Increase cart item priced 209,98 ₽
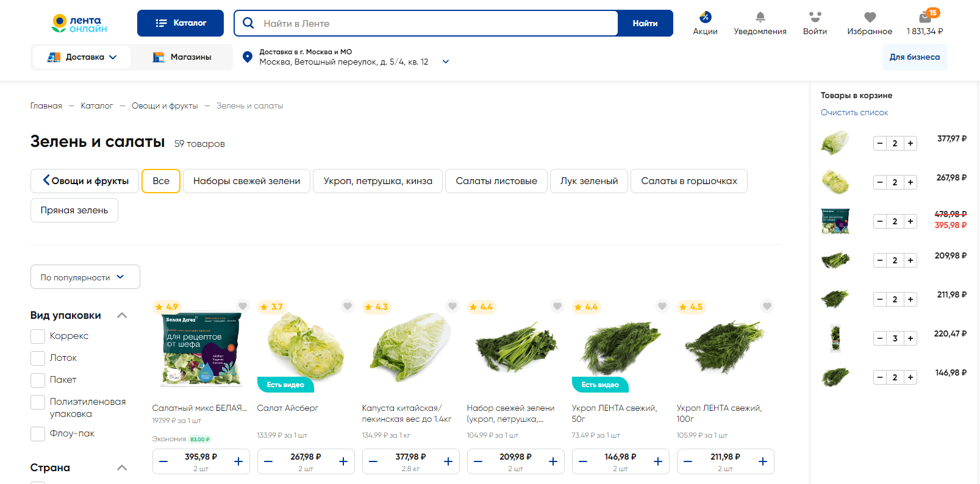980x484 pixels. point(910,260)
